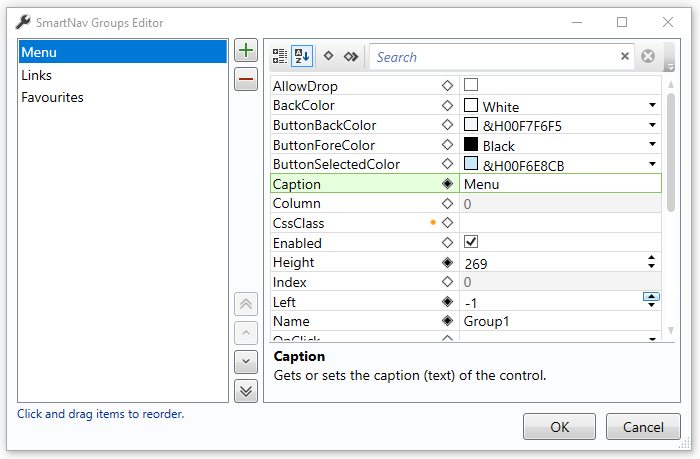This screenshot has height=459, width=700.
Task: Open the ButtonSelectedColor dropdown arrow
Action: pyautogui.click(x=652, y=164)
